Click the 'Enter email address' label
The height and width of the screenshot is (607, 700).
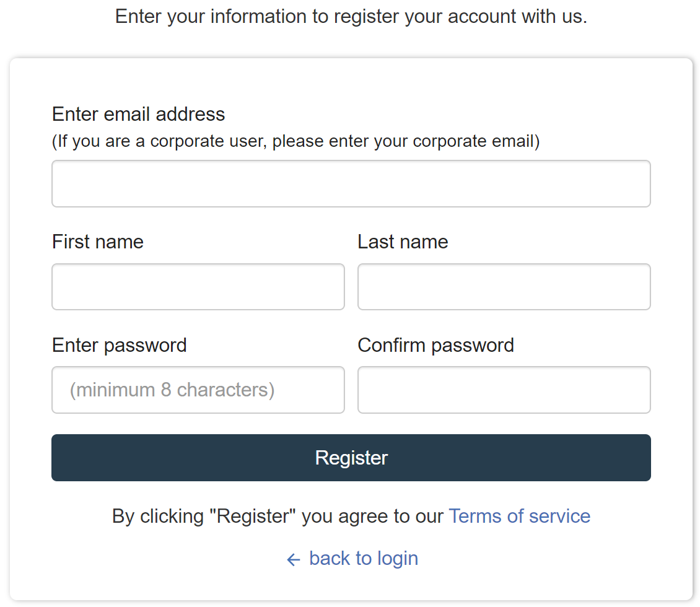click(x=138, y=114)
